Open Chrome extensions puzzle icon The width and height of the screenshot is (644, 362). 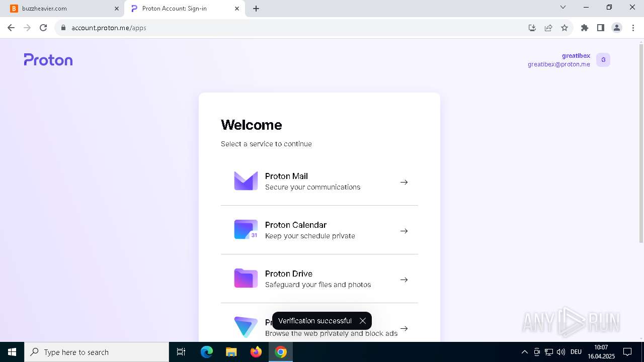coord(585,28)
